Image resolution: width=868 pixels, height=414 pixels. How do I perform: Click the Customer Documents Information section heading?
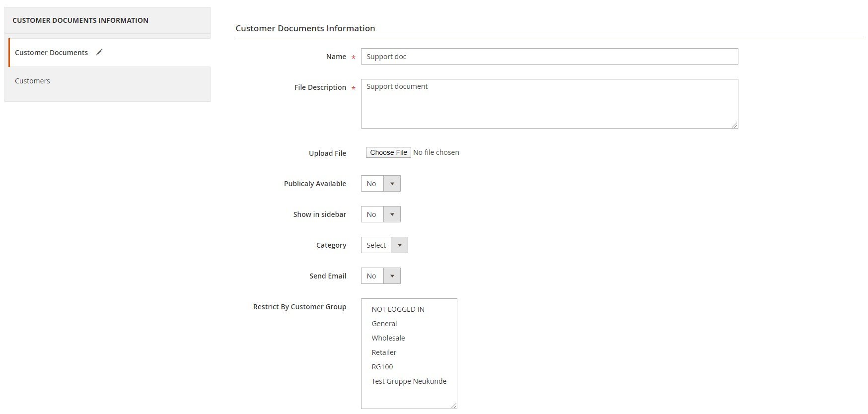[x=305, y=28]
